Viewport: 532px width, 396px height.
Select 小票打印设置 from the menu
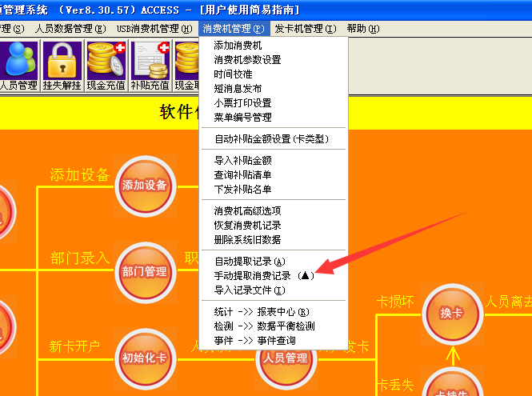click(242, 103)
